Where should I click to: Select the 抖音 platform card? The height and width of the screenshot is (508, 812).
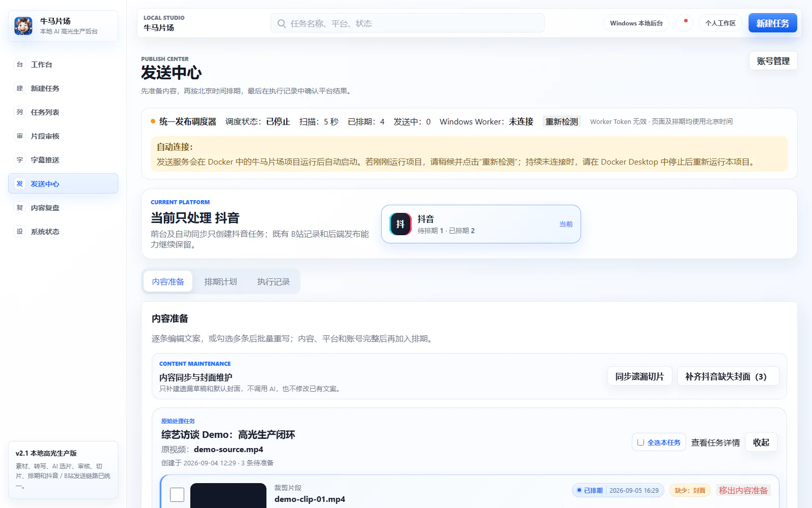(x=481, y=224)
